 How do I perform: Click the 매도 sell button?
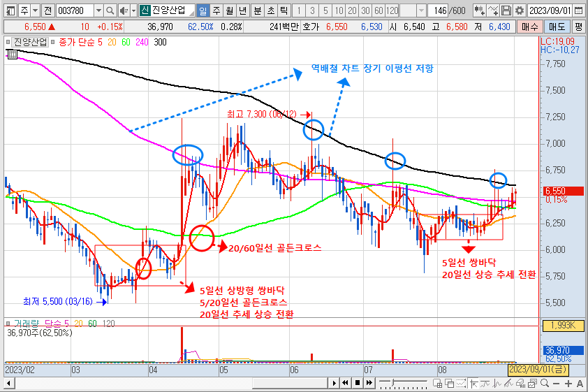pos(557,27)
